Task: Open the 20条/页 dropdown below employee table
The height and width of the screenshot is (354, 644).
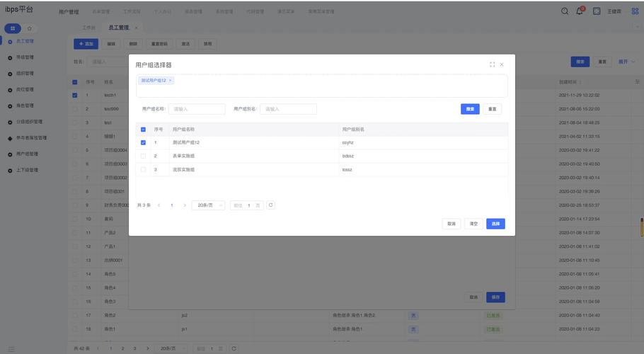Action: click(171, 348)
